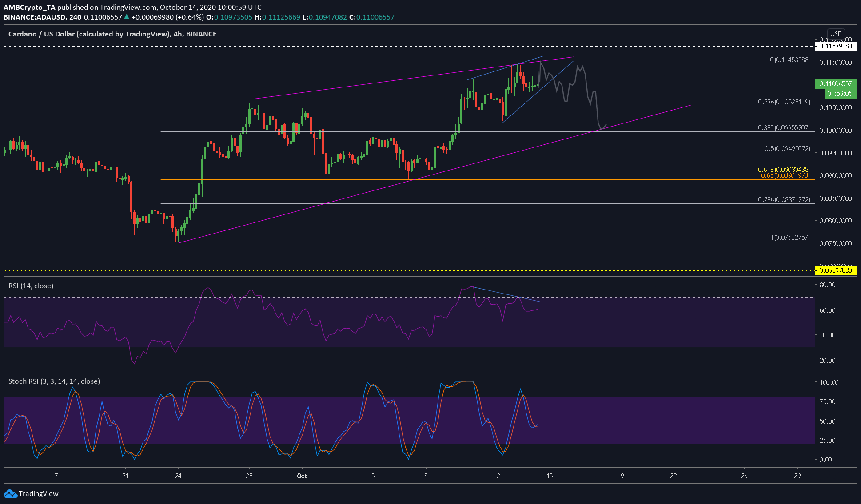Select the yellow price label 0.06897830
Image resolution: width=861 pixels, height=504 pixels.
[835, 270]
